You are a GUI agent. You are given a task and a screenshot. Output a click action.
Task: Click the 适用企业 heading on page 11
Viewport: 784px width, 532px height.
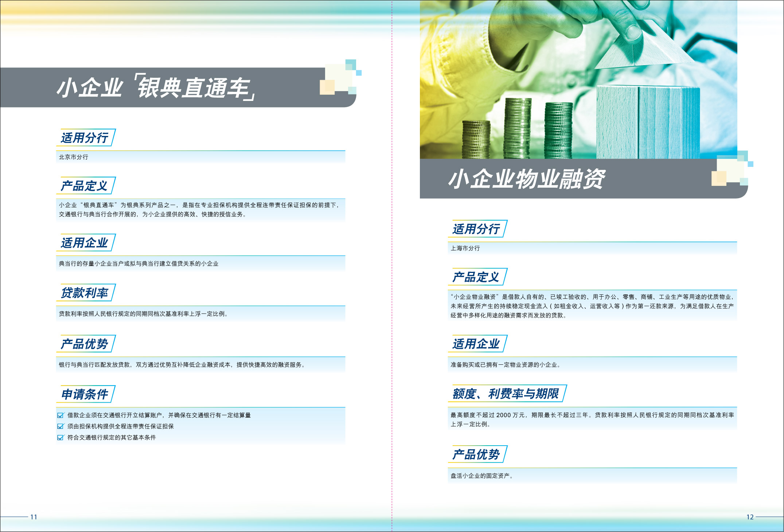(85, 243)
